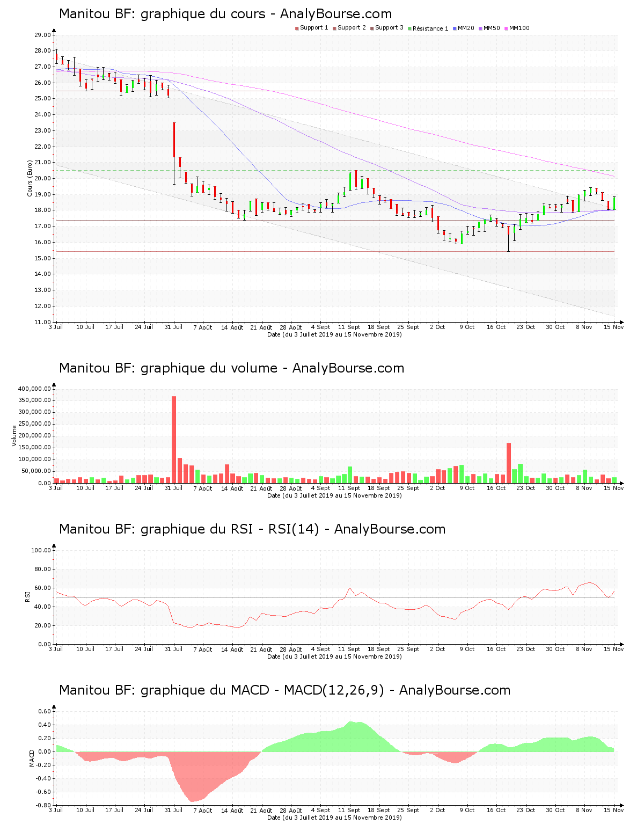Click the -0.40 MACD axis value
Screen dimensions: 644x832
coord(43,778)
